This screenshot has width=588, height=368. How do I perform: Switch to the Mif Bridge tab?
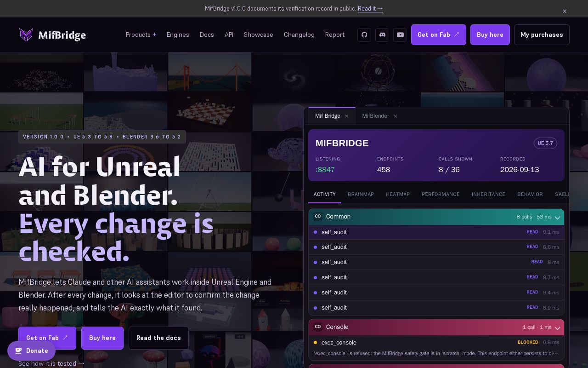point(332,116)
